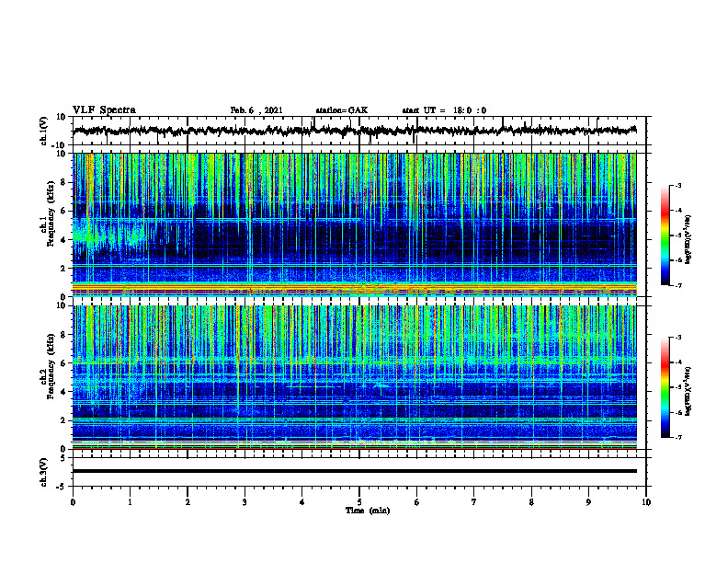Click the lower colorbar's log(PSD) label
Image resolution: width=728 pixels, height=563 pixels.
click(x=688, y=391)
